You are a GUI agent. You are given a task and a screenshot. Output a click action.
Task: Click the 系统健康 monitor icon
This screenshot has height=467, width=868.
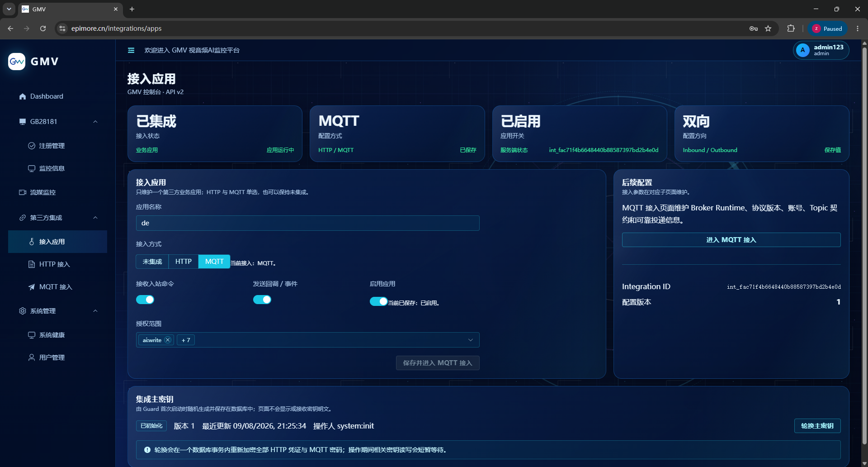(32, 335)
